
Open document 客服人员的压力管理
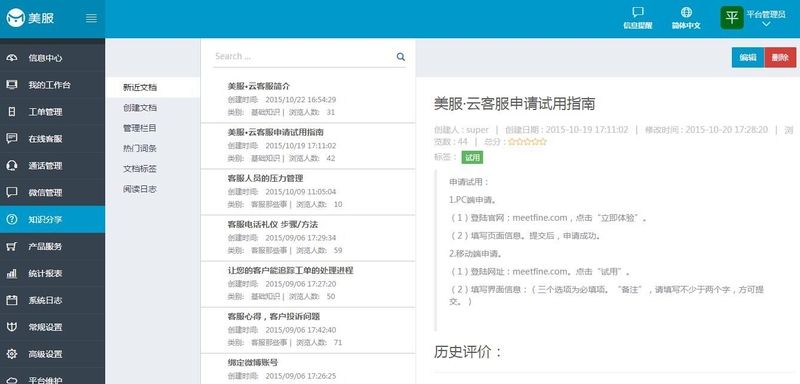(265, 178)
